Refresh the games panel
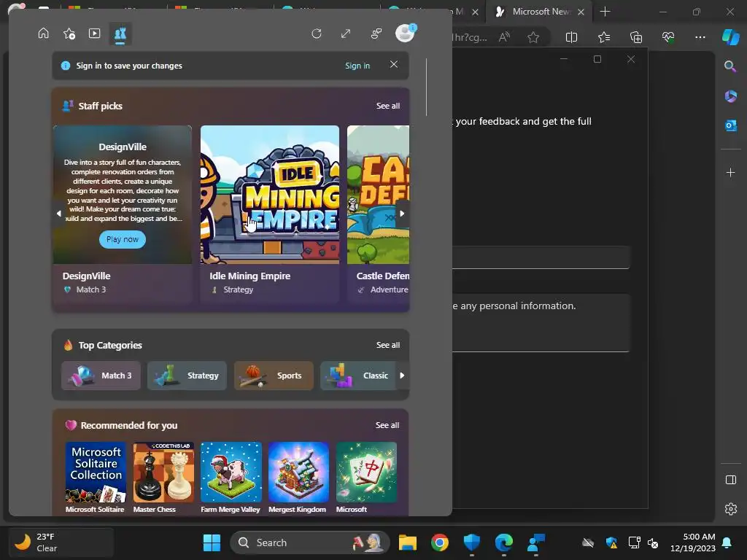This screenshot has height=560, width=747. tap(317, 34)
